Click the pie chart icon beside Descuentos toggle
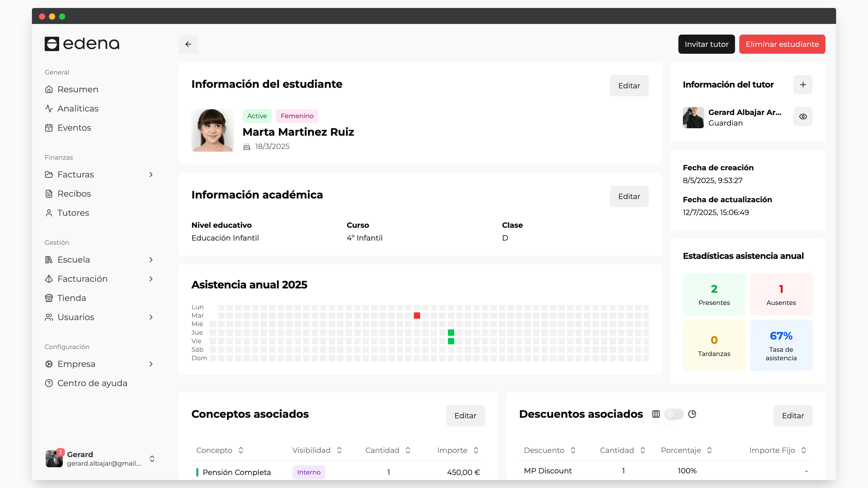Screen dimensions: 868x488 (692, 414)
